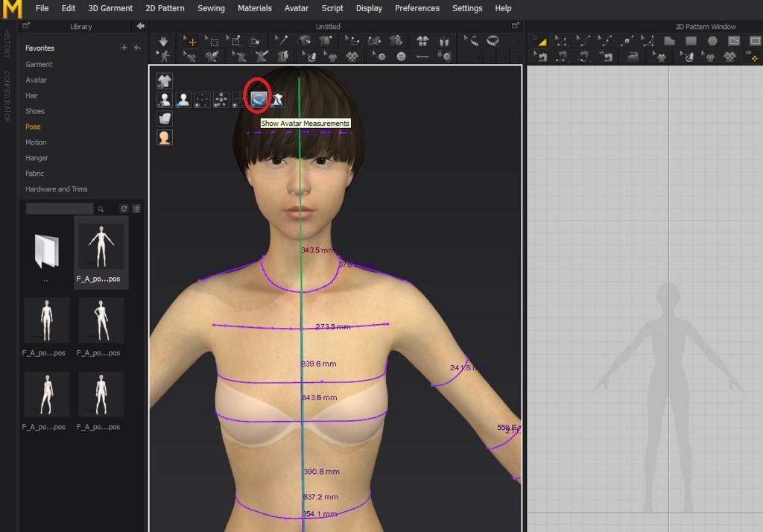Open the Fabric favorites folder

(x=34, y=174)
